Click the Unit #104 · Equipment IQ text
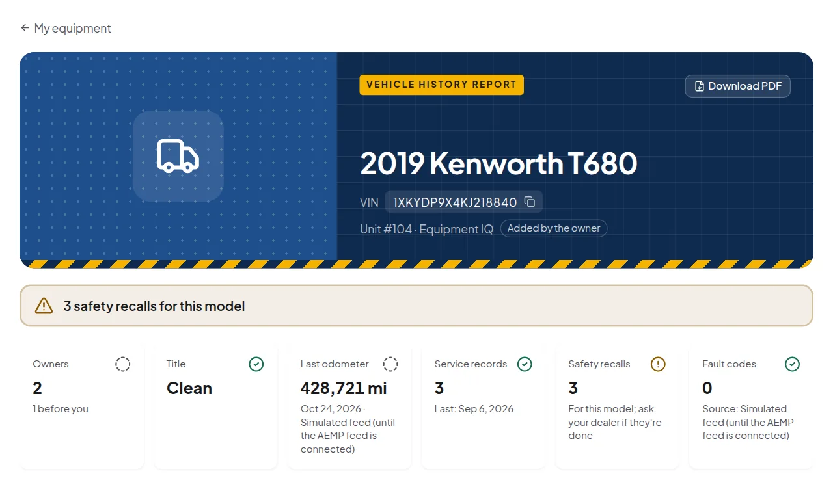The width and height of the screenshot is (833, 504). 427,229
